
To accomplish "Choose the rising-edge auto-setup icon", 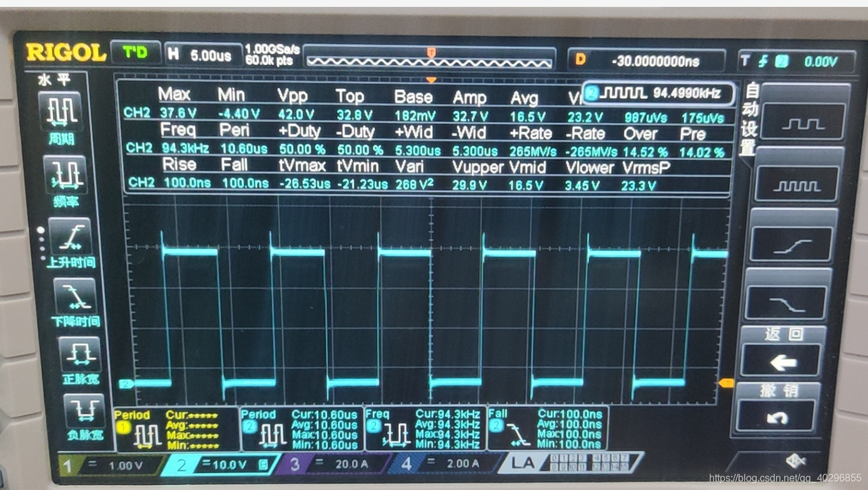I will (792, 244).
